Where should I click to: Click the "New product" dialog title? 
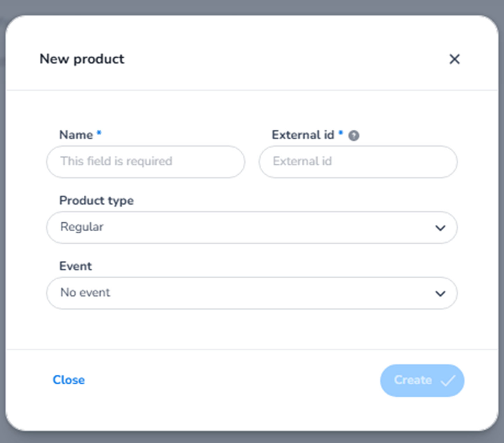click(82, 59)
